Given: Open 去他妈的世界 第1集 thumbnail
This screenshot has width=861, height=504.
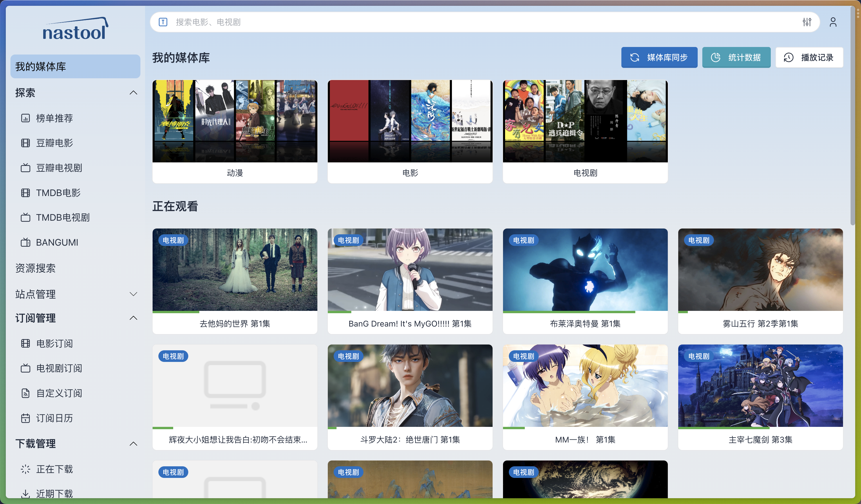Looking at the screenshot, I should coord(235,270).
